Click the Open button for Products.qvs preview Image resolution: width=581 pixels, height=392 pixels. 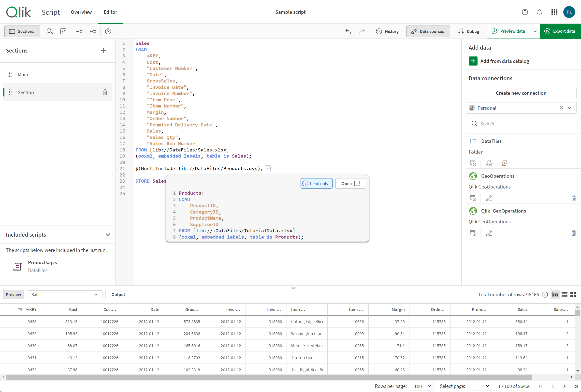click(x=350, y=183)
